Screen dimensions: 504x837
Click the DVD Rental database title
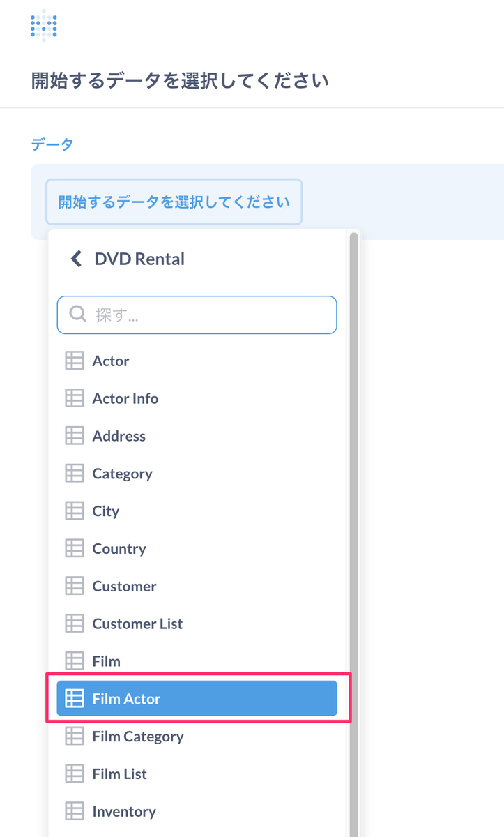click(x=139, y=259)
